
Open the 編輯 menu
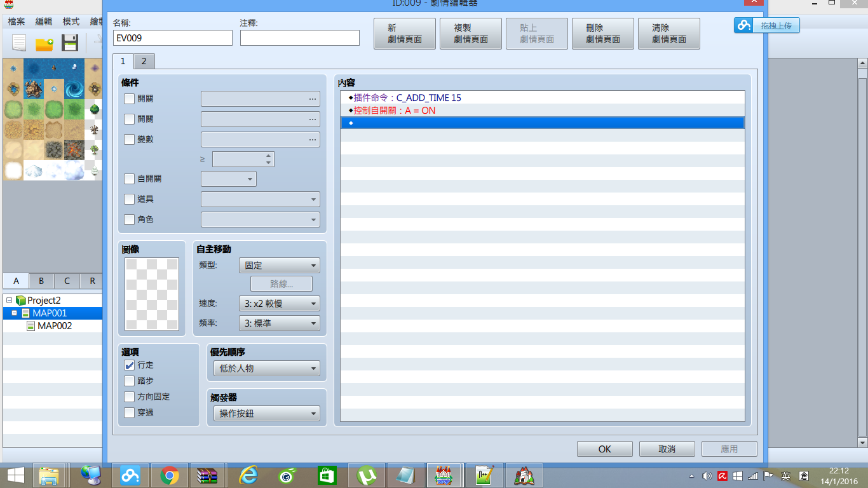[44, 21]
